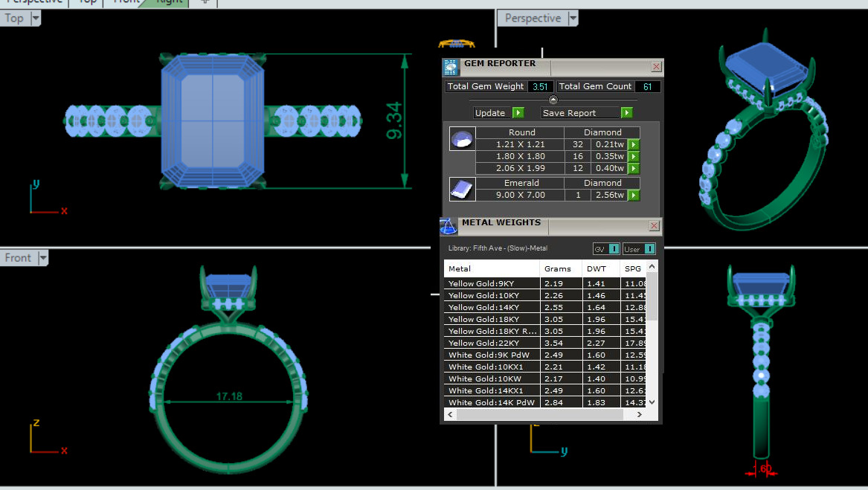This screenshot has width=868, height=490.
Task: Click the Metal Weights scale icon
Action: point(449,226)
